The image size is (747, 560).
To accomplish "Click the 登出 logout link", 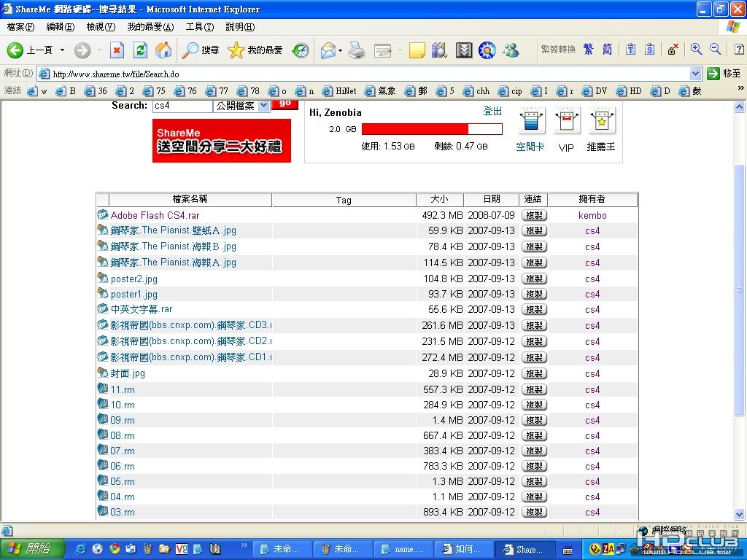I will [492, 112].
